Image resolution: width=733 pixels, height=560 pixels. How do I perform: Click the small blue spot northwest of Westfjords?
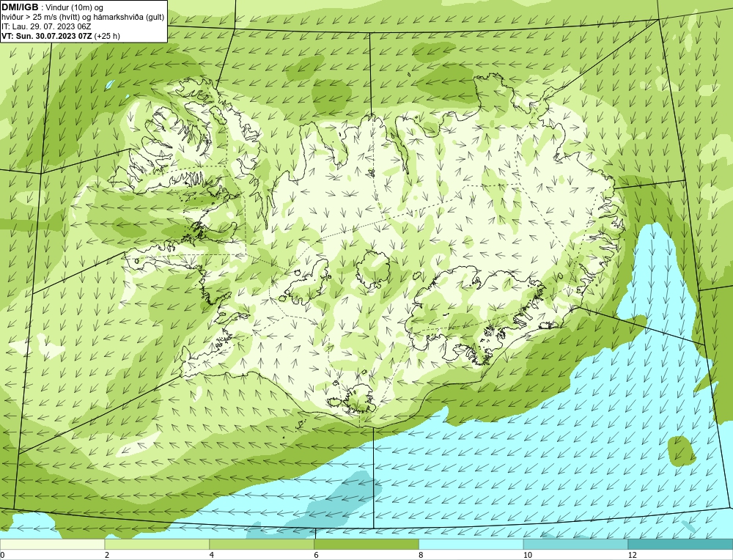pyautogui.click(x=110, y=85)
